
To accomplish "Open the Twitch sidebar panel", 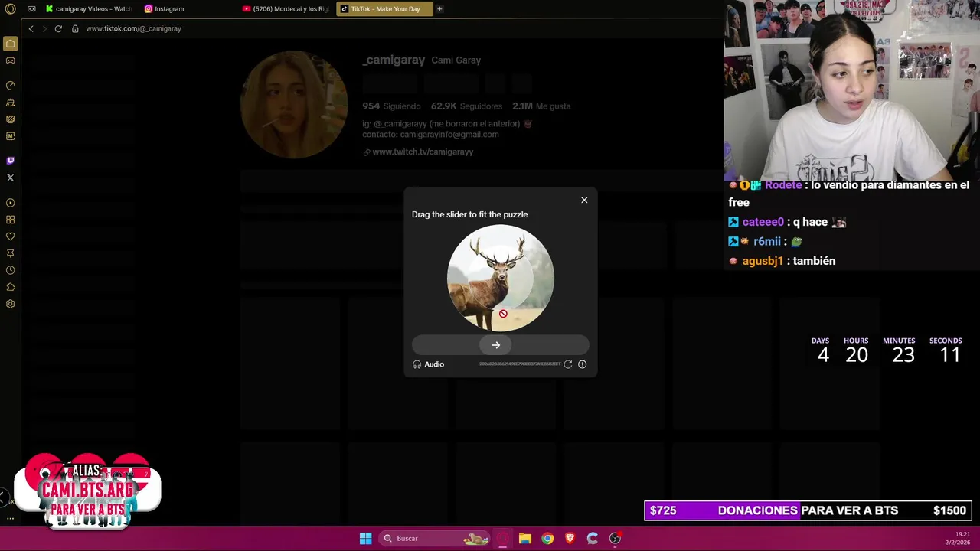I will 10,161.
